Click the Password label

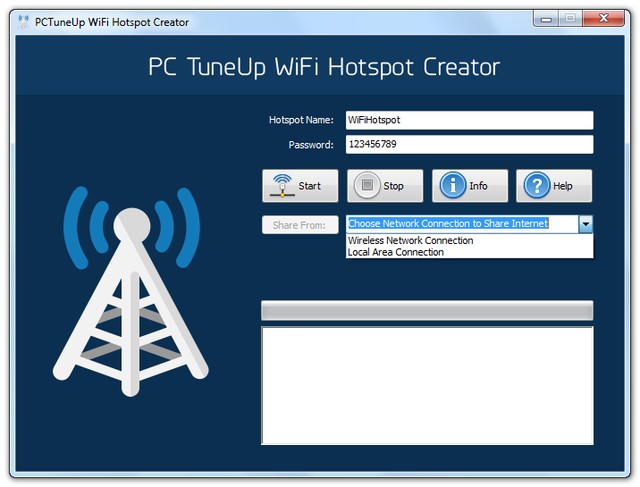[x=311, y=145]
